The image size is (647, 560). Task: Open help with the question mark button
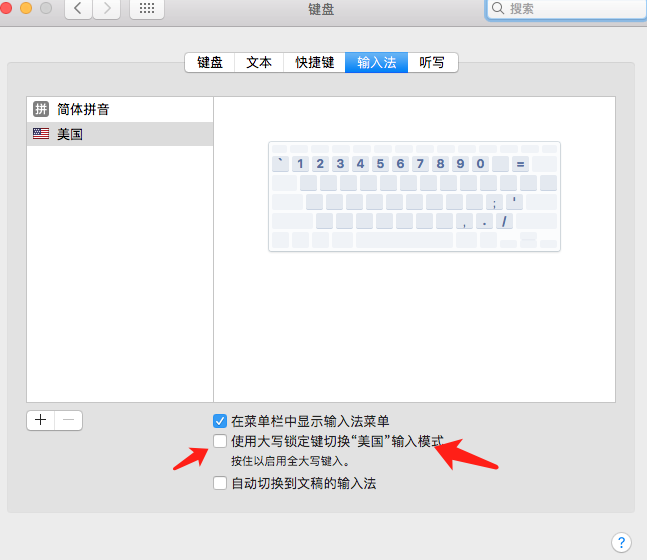click(x=621, y=542)
